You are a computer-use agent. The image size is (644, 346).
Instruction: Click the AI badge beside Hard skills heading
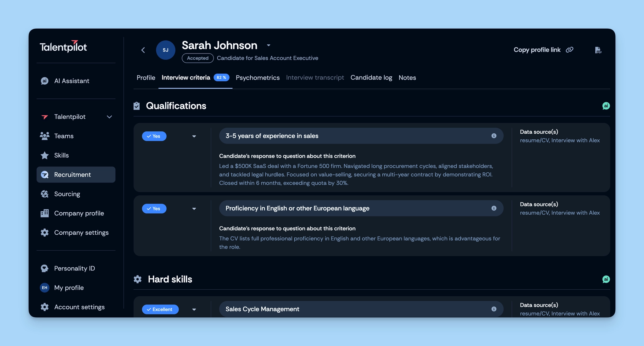pyautogui.click(x=606, y=279)
